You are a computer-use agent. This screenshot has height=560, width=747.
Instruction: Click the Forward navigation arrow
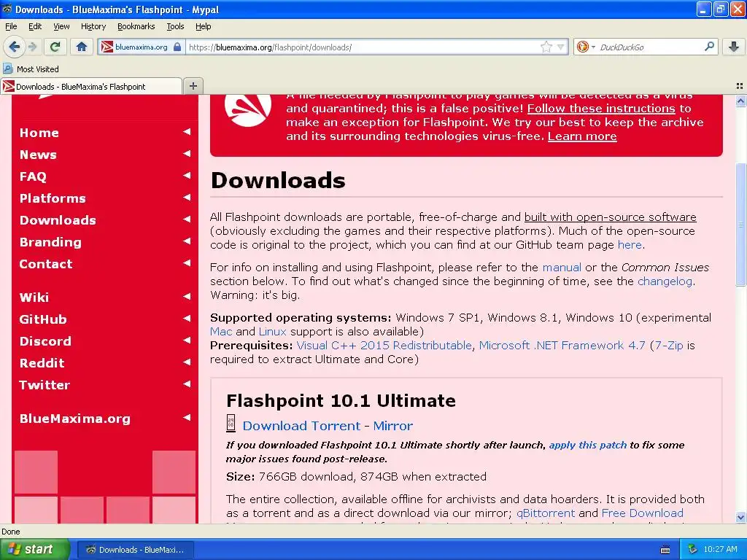[32, 47]
